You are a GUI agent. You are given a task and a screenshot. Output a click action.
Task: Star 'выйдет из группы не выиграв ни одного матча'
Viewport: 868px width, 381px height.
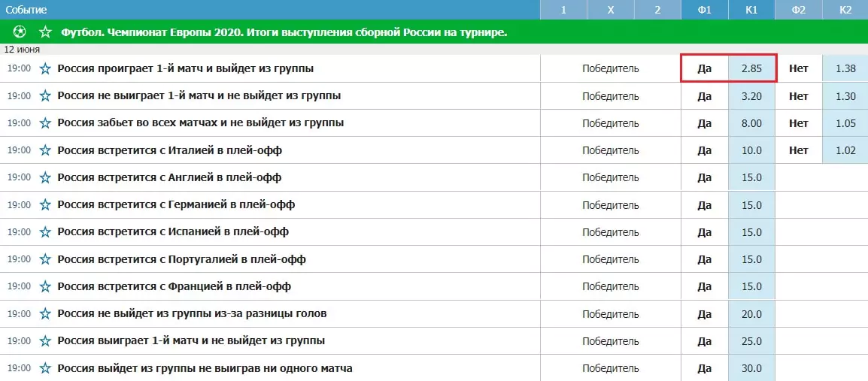pos(45,368)
